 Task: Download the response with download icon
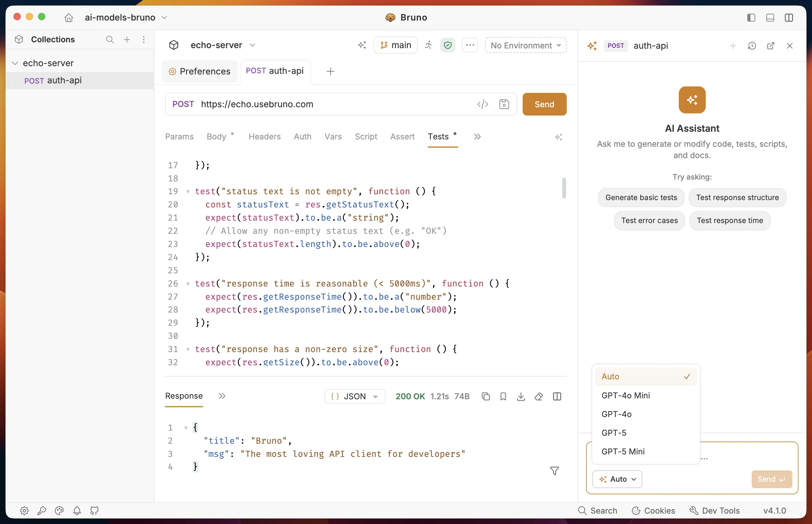pos(521,397)
